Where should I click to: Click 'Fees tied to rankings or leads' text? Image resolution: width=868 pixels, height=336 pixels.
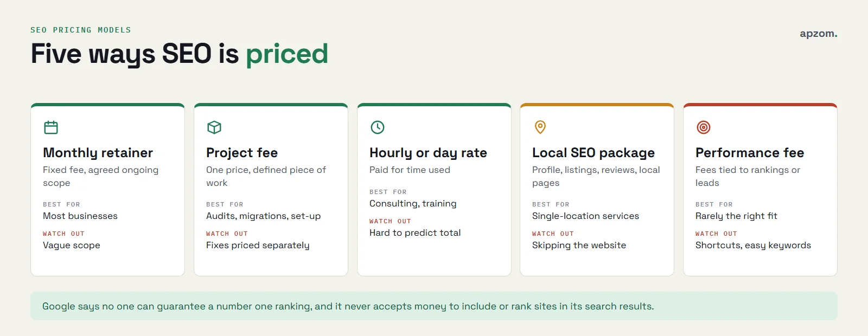tap(748, 176)
